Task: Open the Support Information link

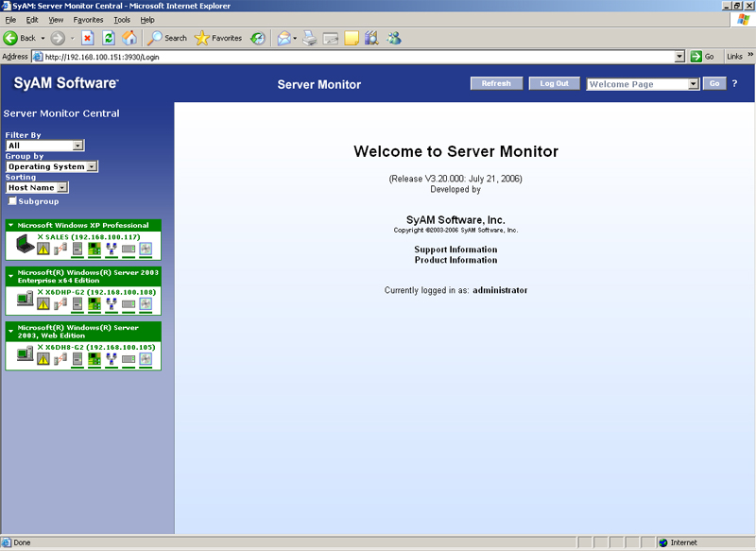Action: coord(455,250)
